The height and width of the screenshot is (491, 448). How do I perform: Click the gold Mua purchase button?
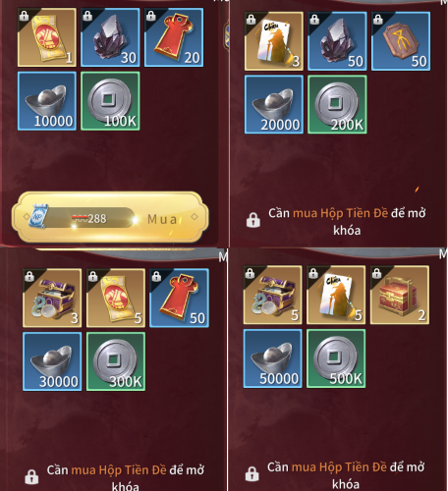pyautogui.click(x=110, y=217)
